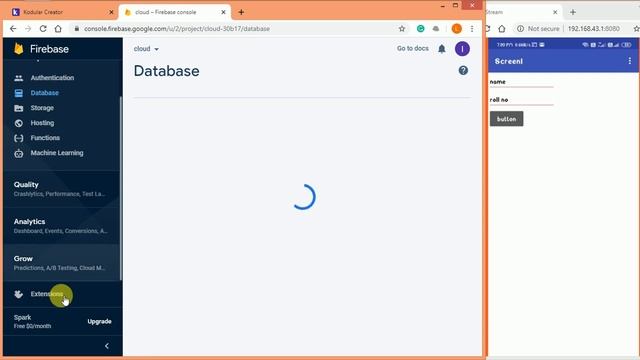Click the Spark Free $0/month plan text
This screenshot has height=360, width=640.
[x=32, y=322]
